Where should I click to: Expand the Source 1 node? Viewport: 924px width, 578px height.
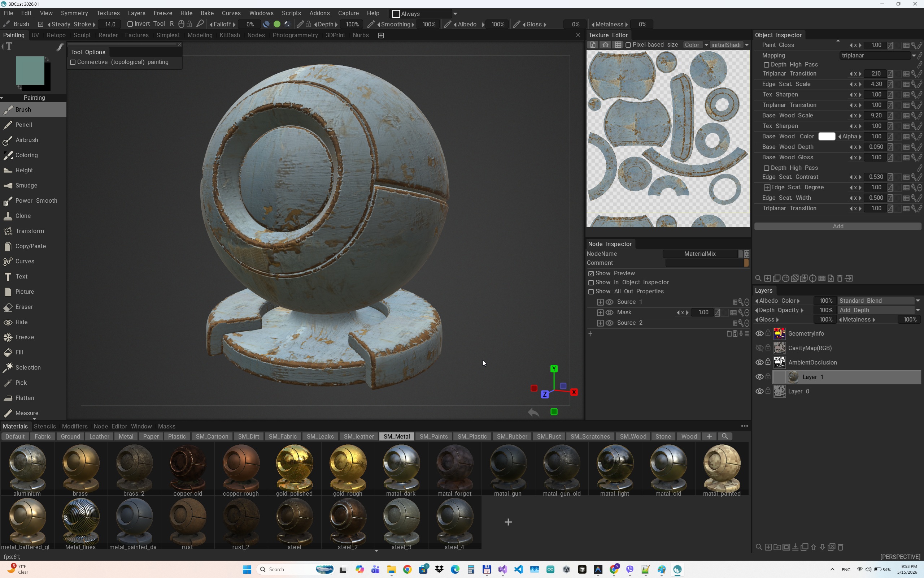(x=600, y=302)
